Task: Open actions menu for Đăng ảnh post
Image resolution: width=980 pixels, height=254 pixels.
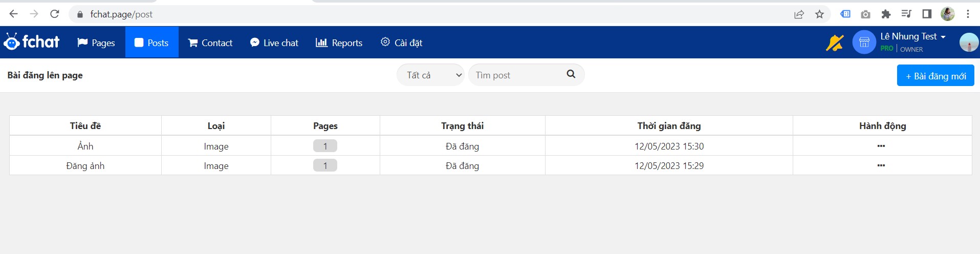Action: coord(881,165)
